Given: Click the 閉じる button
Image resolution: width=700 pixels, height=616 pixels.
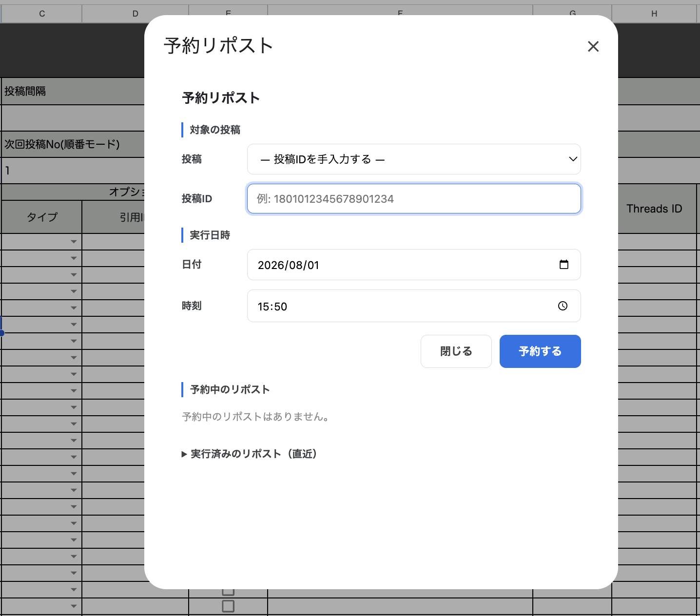Looking at the screenshot, I should pos(456,351).
